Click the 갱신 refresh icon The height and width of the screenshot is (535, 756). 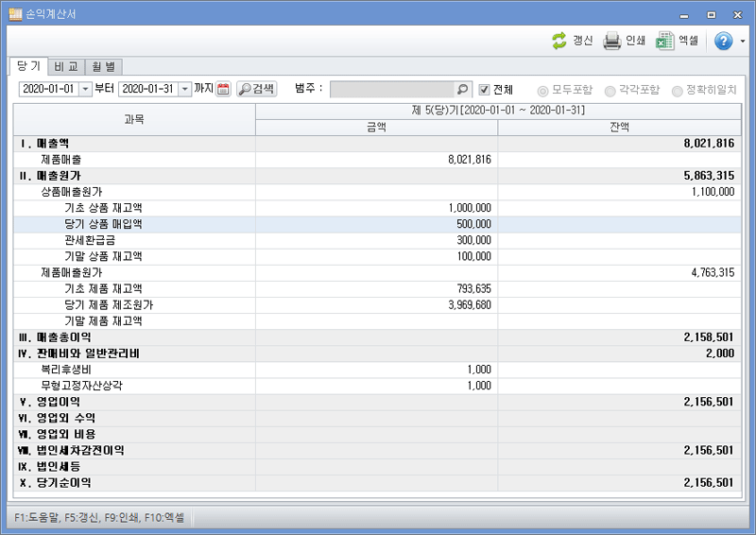point(560,41)
